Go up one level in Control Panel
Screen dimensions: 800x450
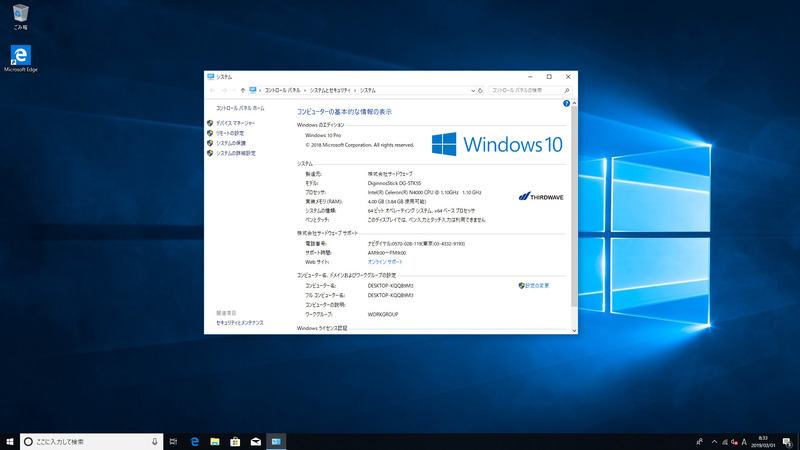click(243, 90)
